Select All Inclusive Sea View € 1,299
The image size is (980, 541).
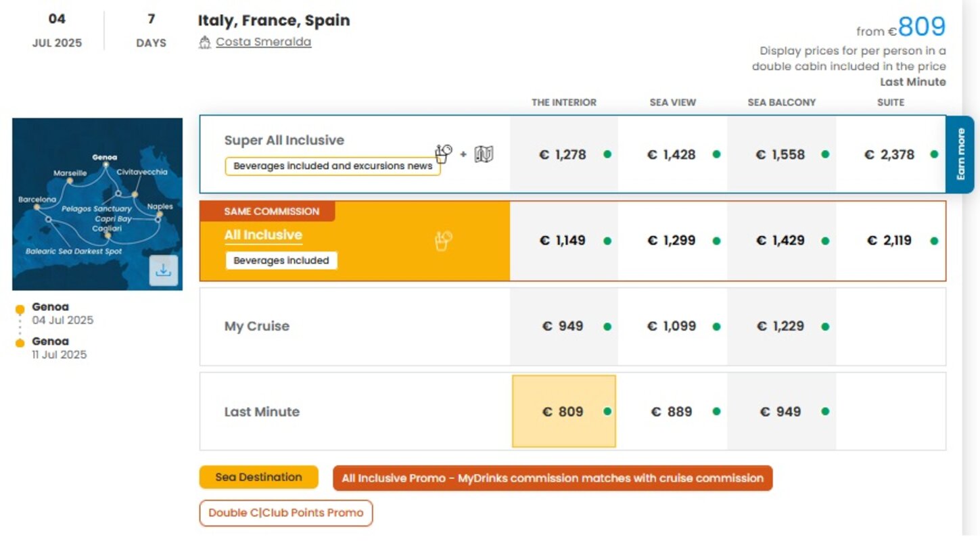[x=672, y=240]
